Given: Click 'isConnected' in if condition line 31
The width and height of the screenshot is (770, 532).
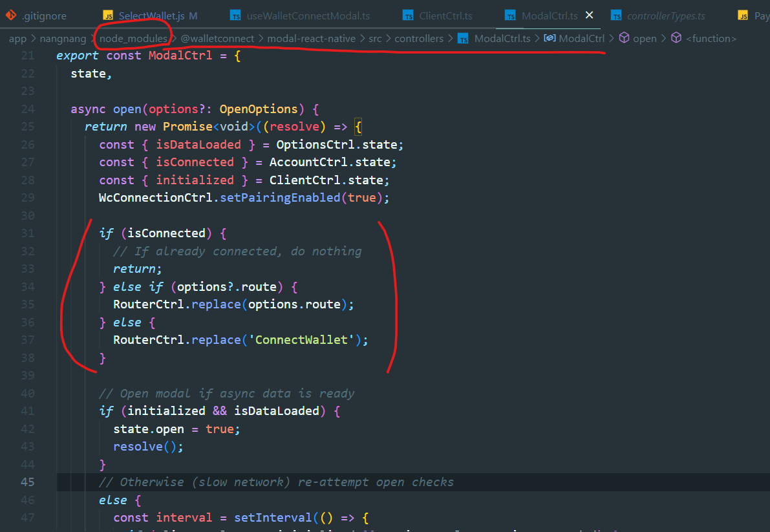Looking at the screenshot, I should click(166, 233).
